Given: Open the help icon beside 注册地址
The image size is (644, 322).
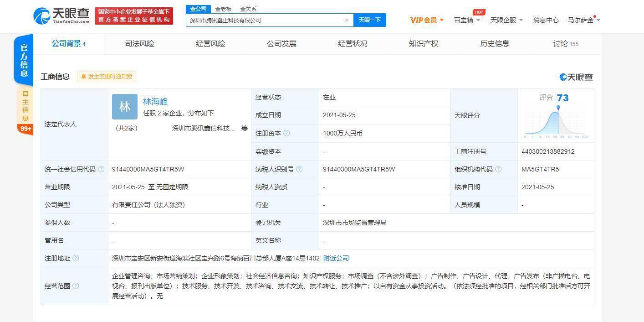Looking at the screenshot, I should point(76,258).
